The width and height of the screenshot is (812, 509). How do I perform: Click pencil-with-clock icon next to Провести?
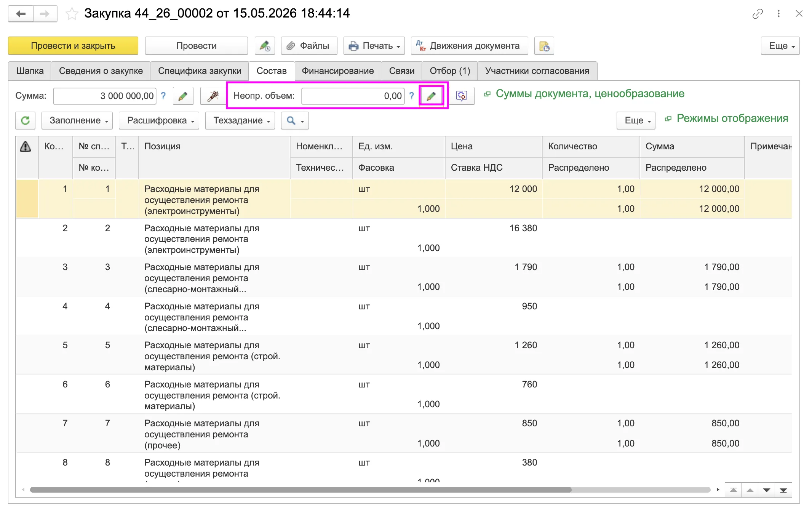pyautogui.click(x=265, y=46)
